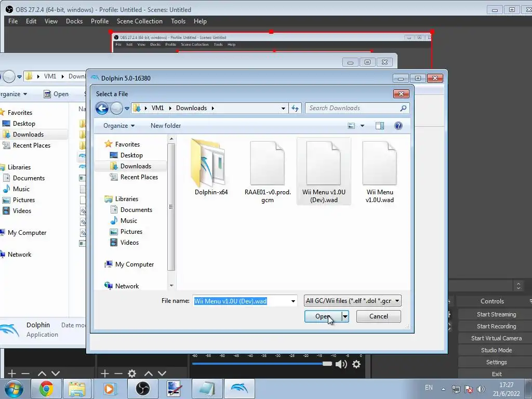Open OBS Settings from Controls
This screenshot has width=532, height=399.
(x=496, y=362)
